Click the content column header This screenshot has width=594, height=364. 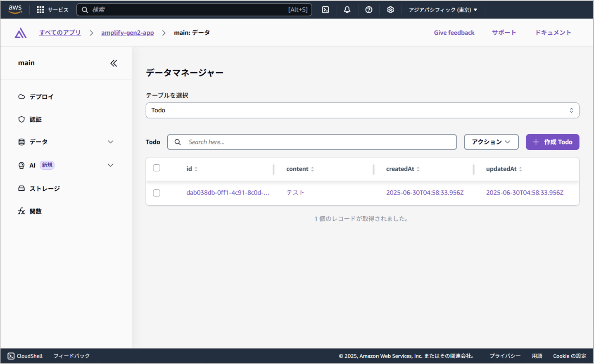(x=297, y=169)
